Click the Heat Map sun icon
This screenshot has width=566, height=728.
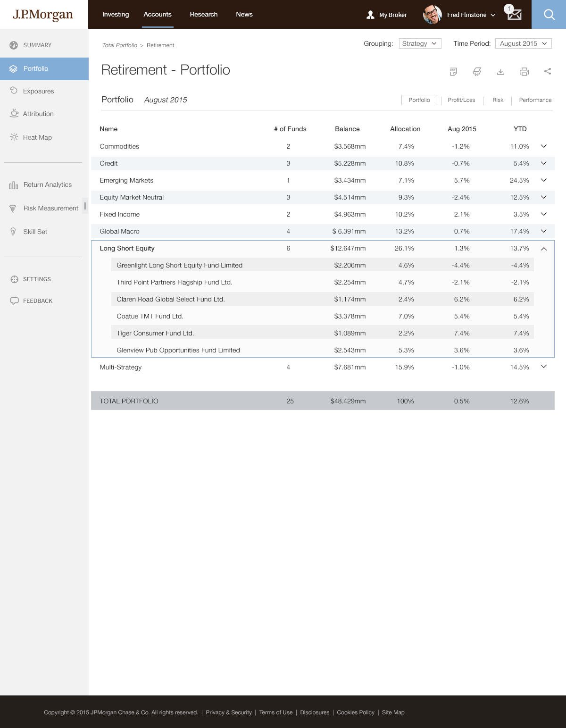14,137
